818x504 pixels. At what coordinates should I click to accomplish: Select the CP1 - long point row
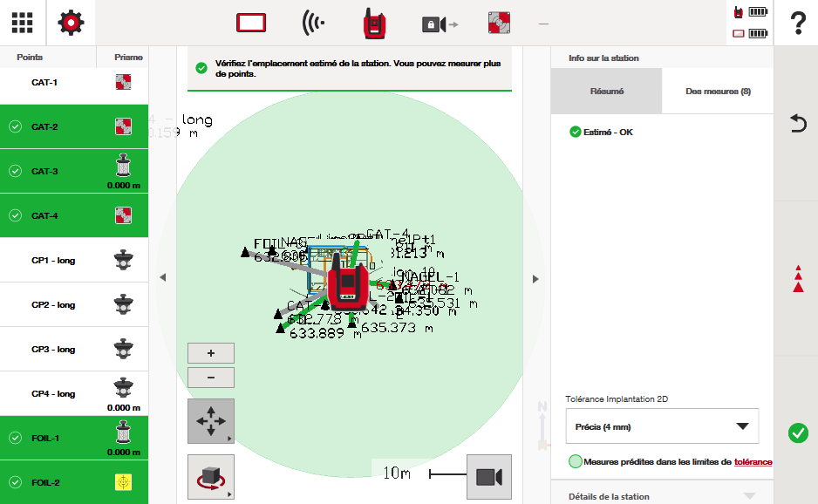click(74, 261)
